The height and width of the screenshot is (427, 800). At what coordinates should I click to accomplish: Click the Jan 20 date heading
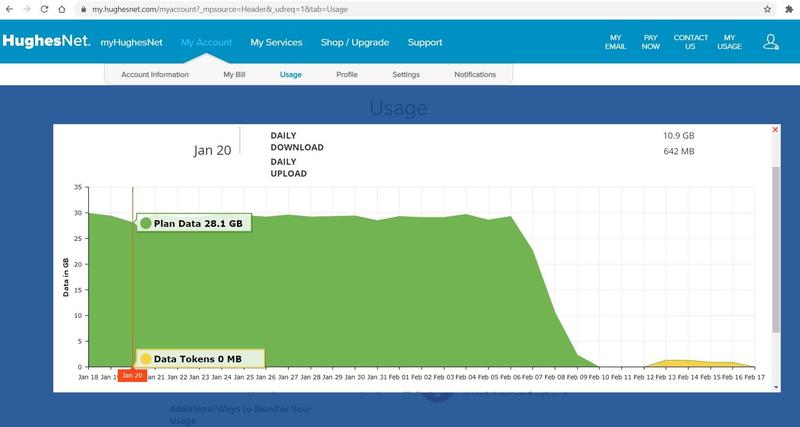pyautogui.click(x=212, y=150)
